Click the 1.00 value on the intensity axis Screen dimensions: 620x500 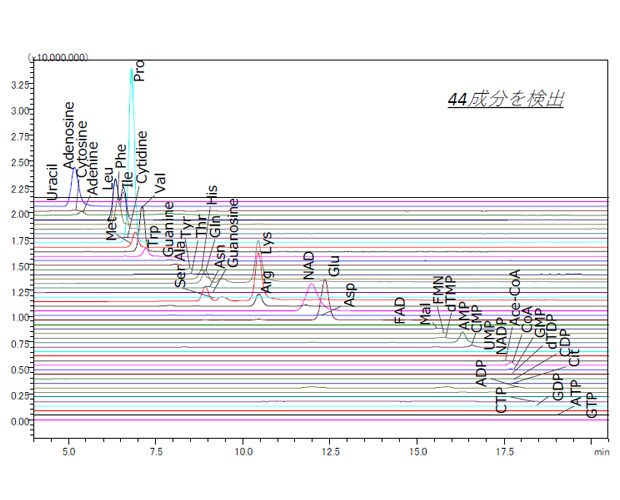tap(17, 318)
